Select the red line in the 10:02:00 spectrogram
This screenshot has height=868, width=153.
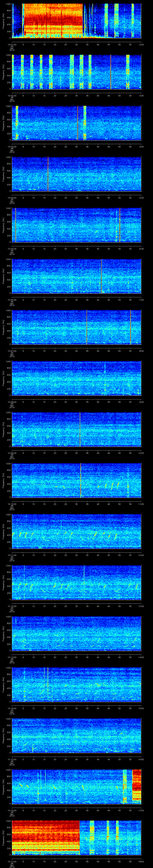click(111, 72)
